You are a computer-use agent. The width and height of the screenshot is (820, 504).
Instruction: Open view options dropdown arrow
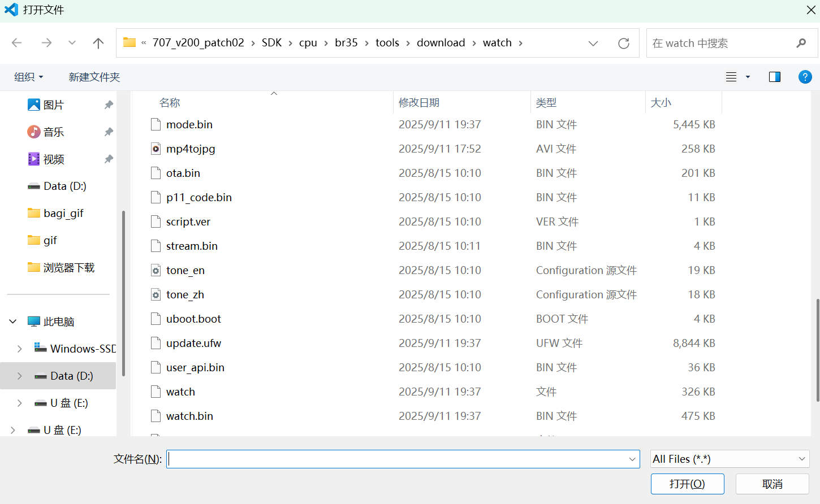(748, 77)
